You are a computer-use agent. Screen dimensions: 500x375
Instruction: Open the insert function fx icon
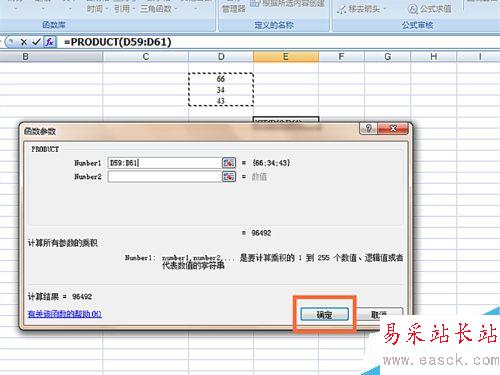pos(49,42)
